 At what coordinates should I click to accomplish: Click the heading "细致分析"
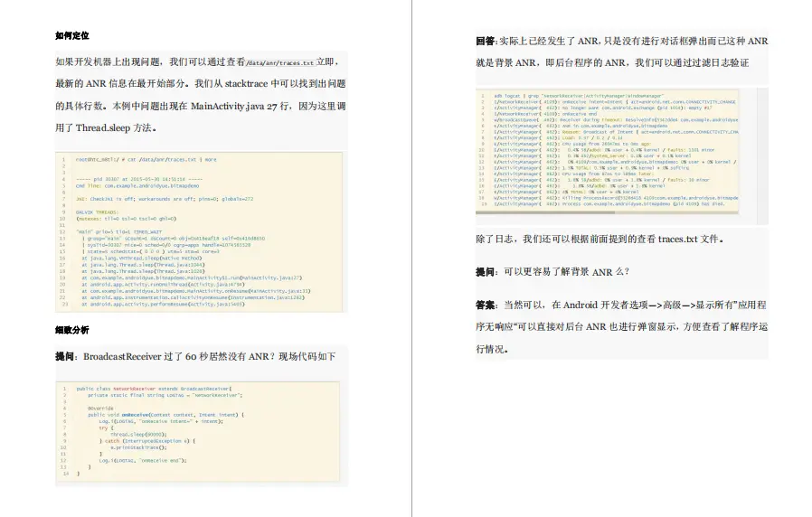point(72,330)
